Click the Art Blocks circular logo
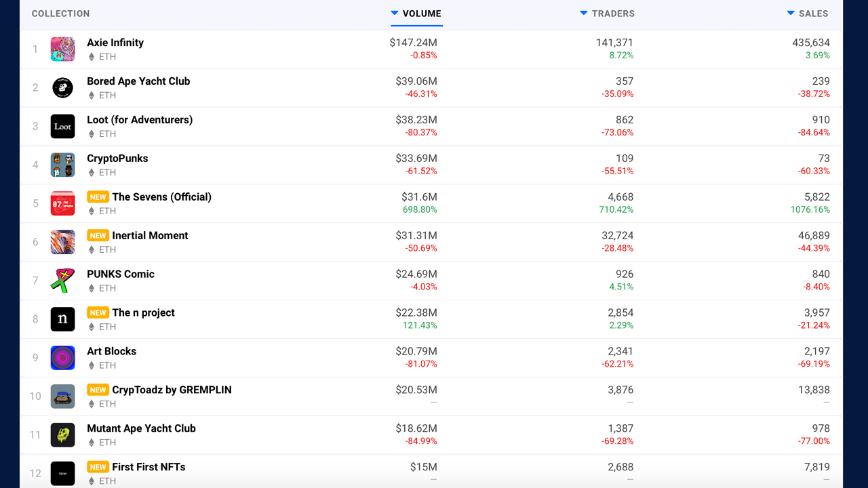 (62, 359)
